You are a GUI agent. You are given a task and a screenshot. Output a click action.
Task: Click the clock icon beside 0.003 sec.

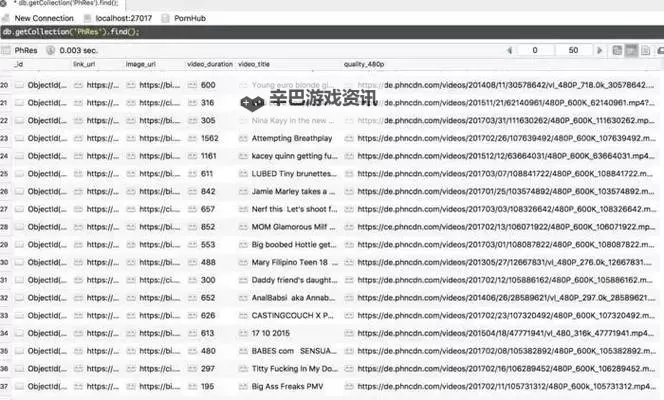[x=50, y=50]
